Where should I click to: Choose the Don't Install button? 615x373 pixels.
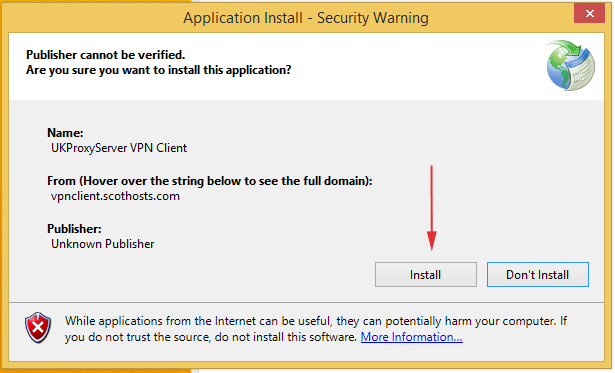pyautogui.click(x=537, y=275)
